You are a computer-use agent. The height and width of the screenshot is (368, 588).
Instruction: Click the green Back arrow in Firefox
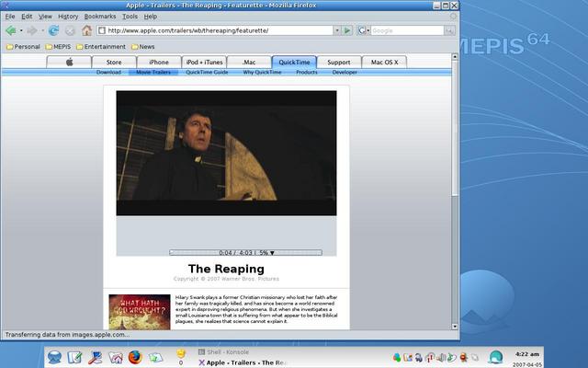[11, 30]
